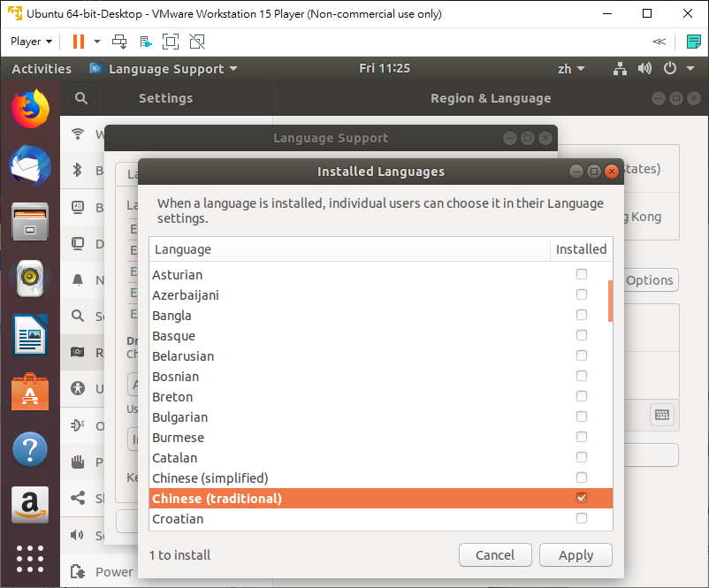The image size is (709, 588).
Task: Select Wi-Fi icon in Settings sidebar
Action: (78, 134)
